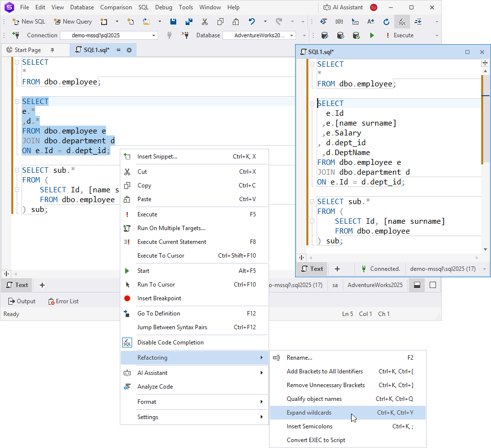
Task: Open the AI Assistant button in title bar
Action: pos(343,7)
